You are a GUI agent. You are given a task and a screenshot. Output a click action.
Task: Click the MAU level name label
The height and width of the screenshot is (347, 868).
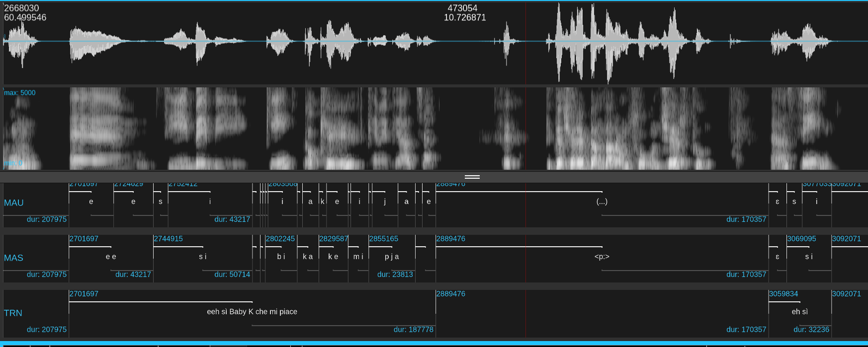coord(14,203)
